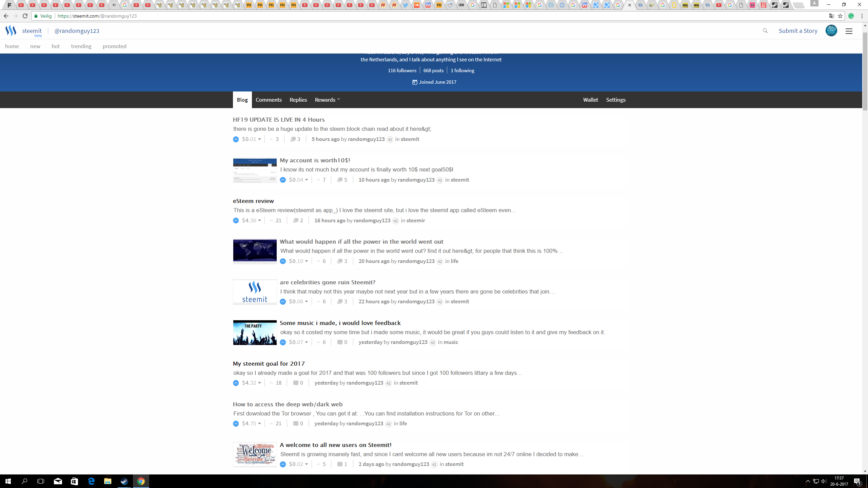Expand the $4.75 payout details
The width and height of the screenshot is (868, 488).
[252, 424]
